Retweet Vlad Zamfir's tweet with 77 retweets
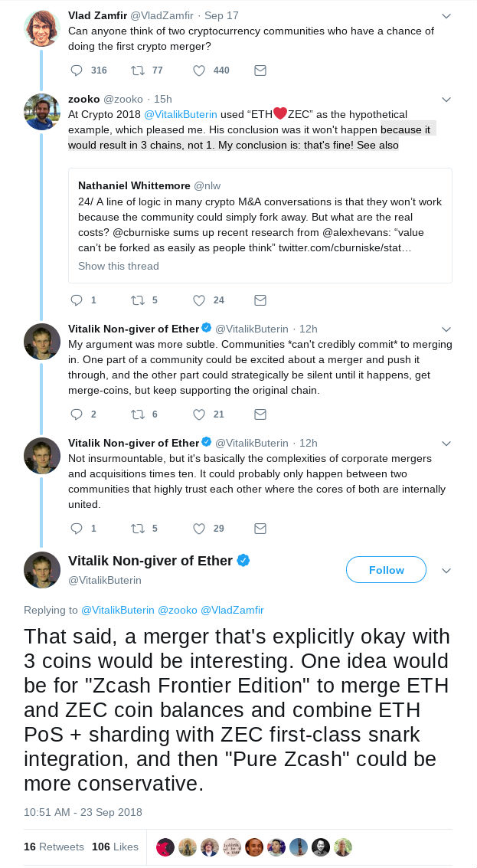This screenshot has width=477, height=868. 139,70
